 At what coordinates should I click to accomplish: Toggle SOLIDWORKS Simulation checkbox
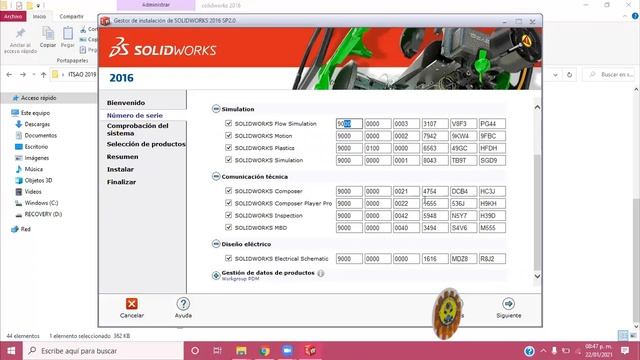click(x=229, y=160)
